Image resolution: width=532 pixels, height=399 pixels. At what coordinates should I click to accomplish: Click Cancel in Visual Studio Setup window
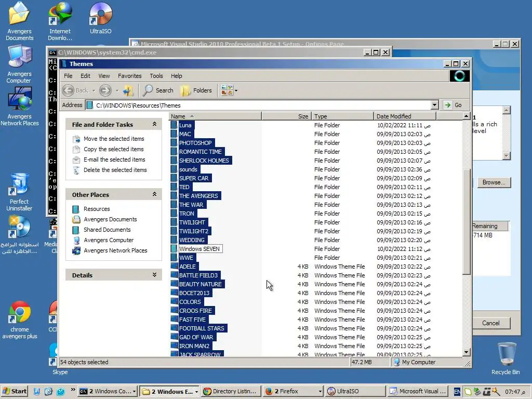490,323
